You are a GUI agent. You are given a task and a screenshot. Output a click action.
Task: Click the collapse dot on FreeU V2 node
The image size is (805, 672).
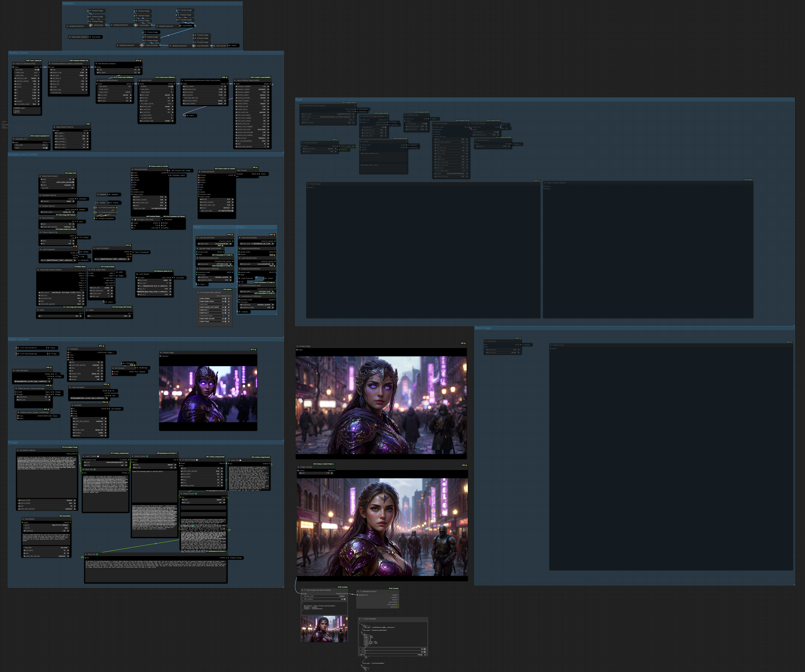(14, 64)
